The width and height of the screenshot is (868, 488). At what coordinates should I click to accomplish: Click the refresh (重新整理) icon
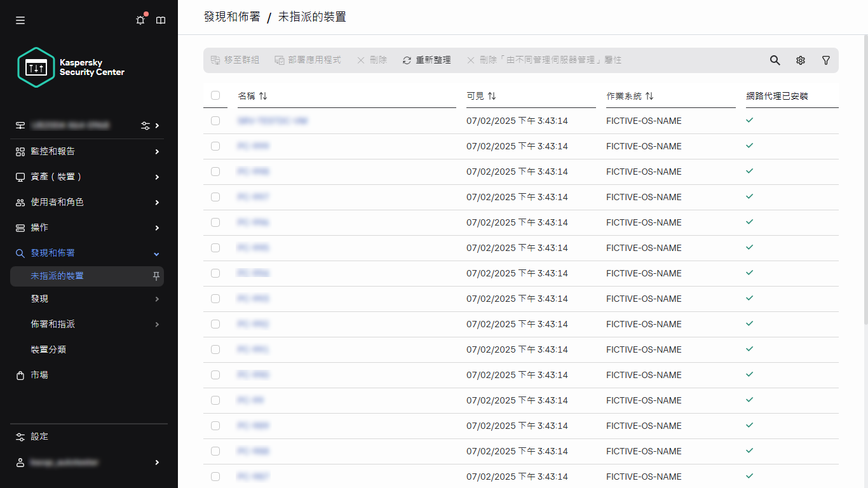pos(407,60)
